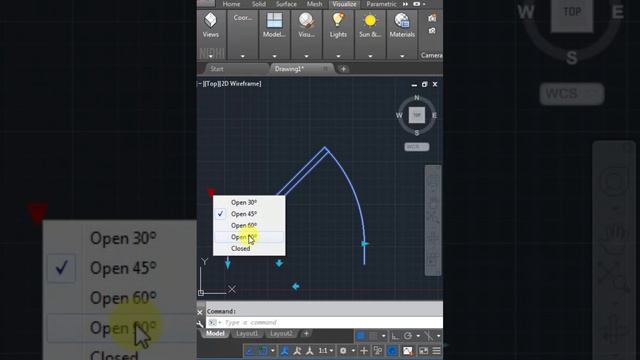Click the TOP face of ViewCube
Image resolution: width=640 pixels, height=360 pixels.
[417, 115]
